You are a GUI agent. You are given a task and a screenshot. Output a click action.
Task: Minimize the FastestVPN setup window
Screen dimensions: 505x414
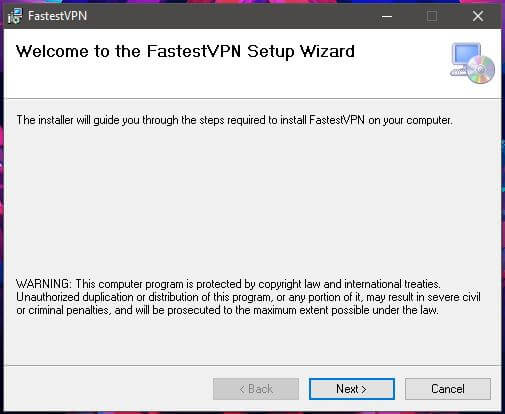387,16
